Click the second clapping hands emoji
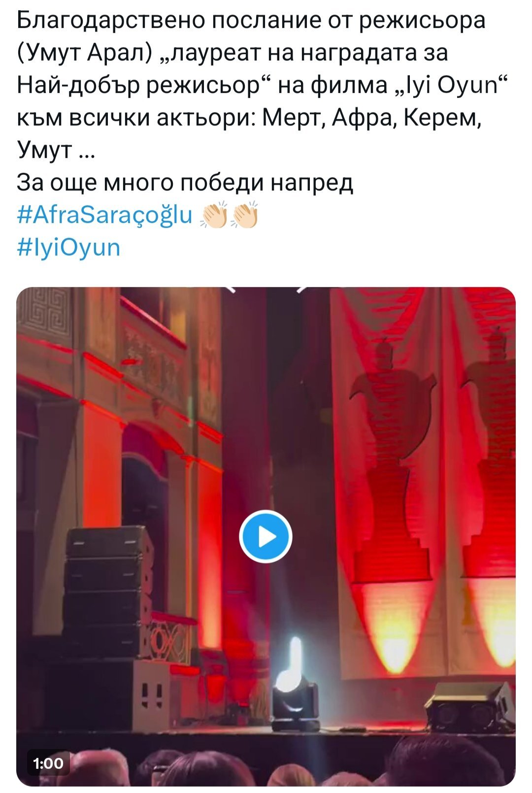 [245, 215]
